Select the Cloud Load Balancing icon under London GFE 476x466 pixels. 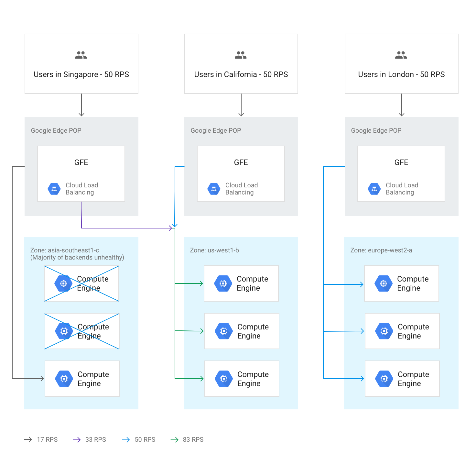coord(374,189)
